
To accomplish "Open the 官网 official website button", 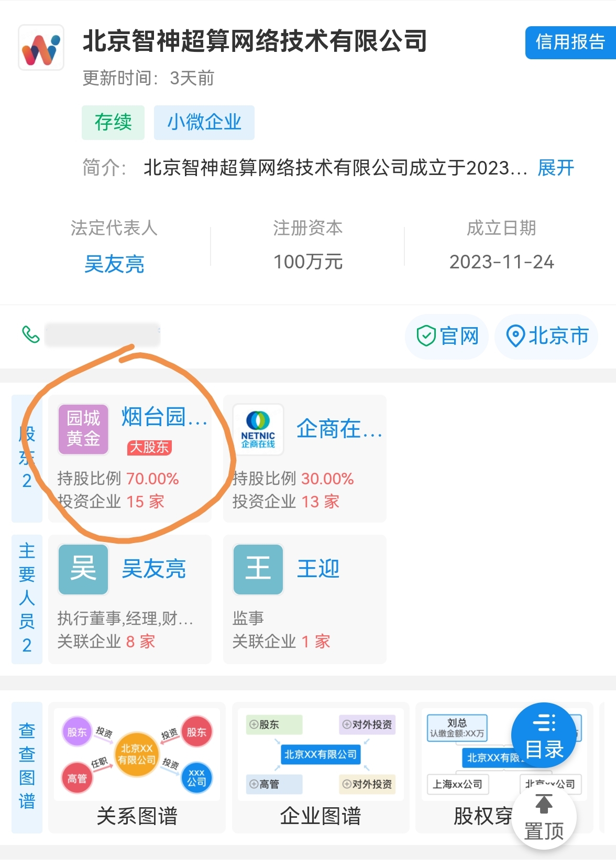I will [447, 337].
